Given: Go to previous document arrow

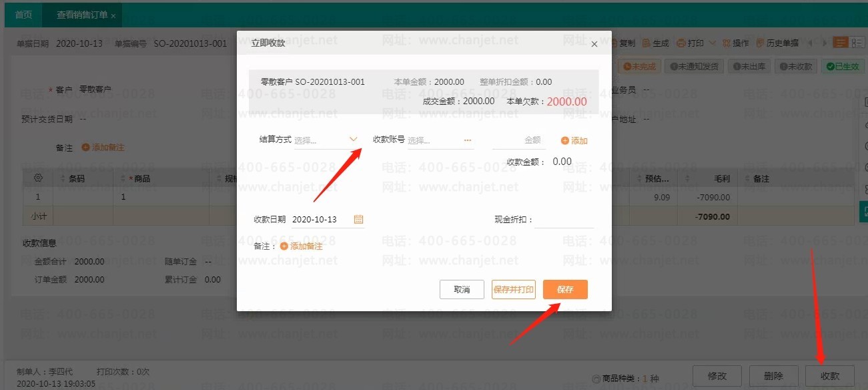Looking at the screenshot, I should click(x=811, y=43).
